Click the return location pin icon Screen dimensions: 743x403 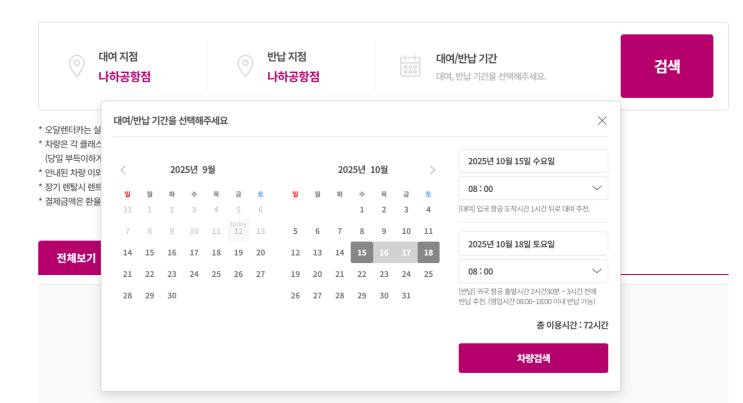tap(245, 66)
